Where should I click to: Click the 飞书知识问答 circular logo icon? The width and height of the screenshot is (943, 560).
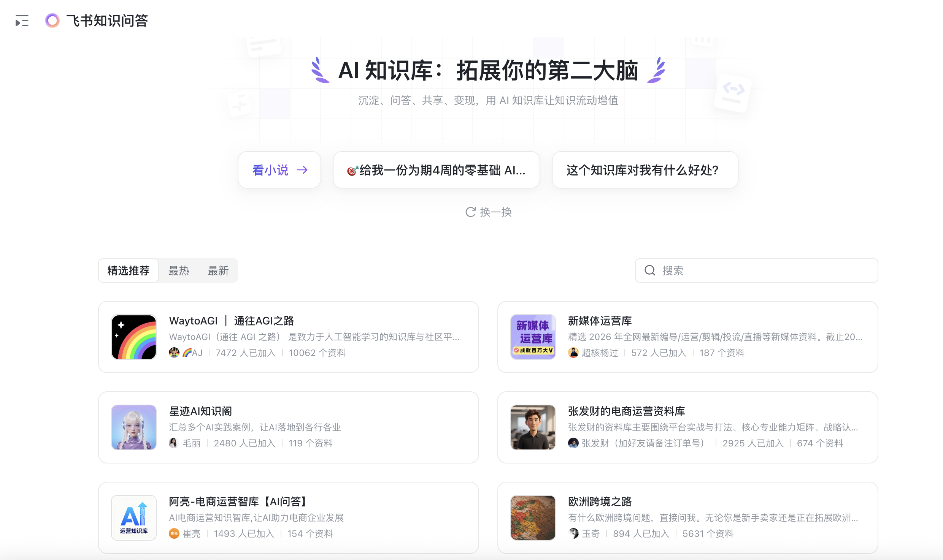click(52, 21)
